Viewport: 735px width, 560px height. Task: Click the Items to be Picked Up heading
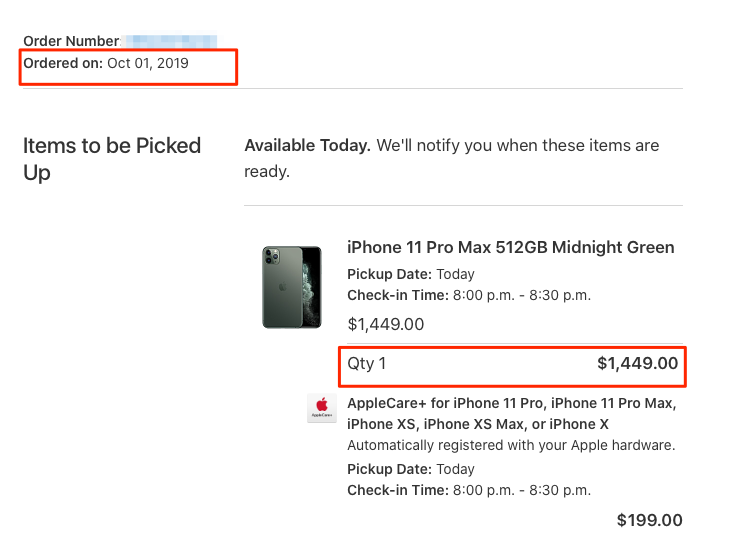(x=112, y=159)
